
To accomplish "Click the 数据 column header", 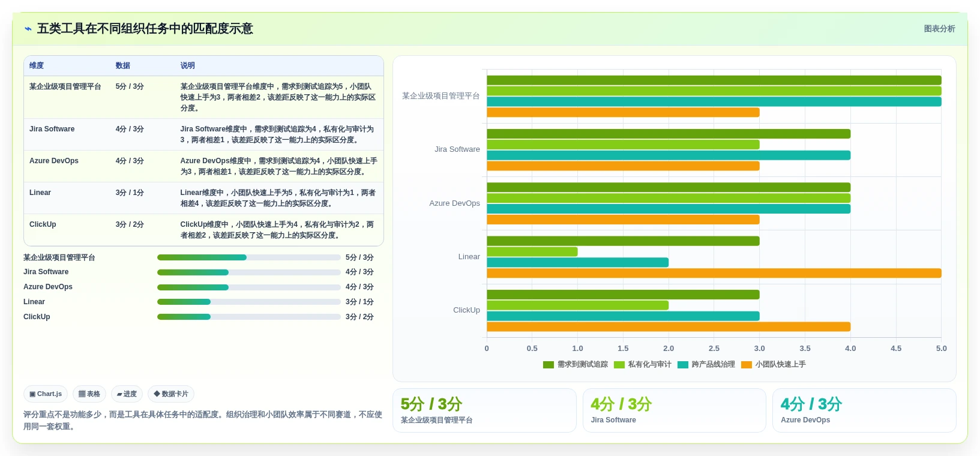I will pyautogui.click(x=123, y=65).
